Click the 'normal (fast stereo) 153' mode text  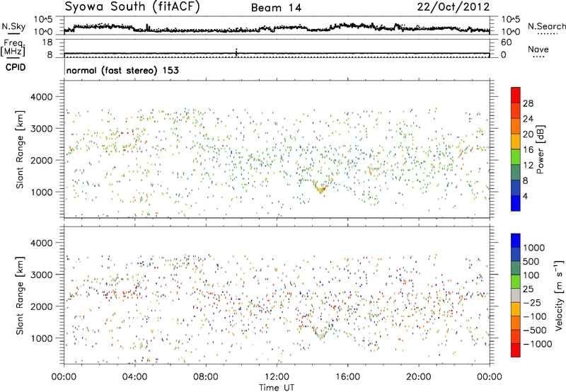(122, 70)
